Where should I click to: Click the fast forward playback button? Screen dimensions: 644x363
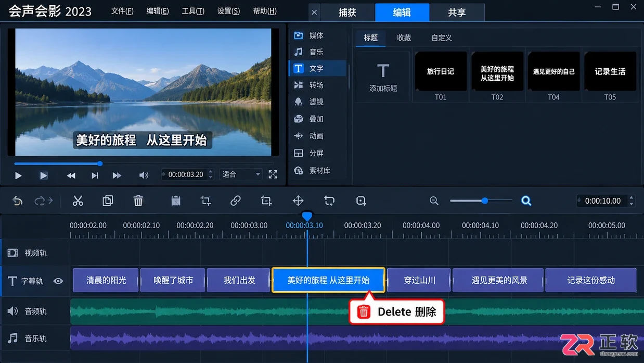pos(117,176)
